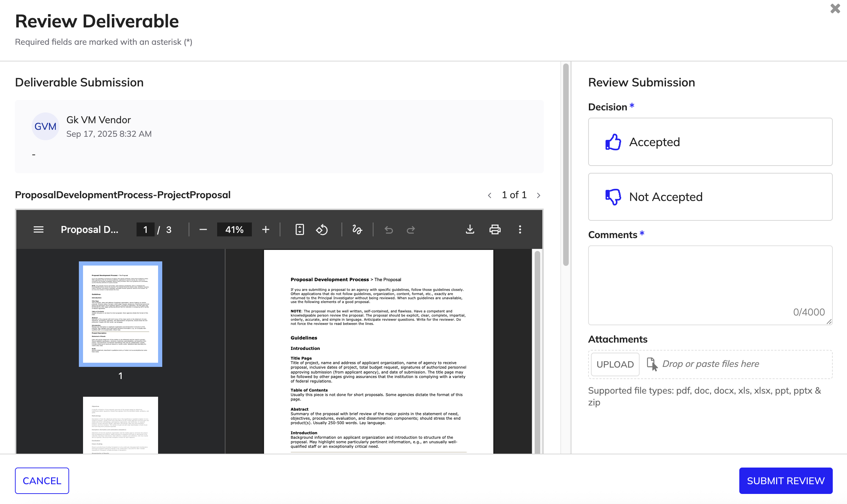847x504 pixels.
Task: Toggle the PDF sidebar menu icon
Action: tap(39, 229)
